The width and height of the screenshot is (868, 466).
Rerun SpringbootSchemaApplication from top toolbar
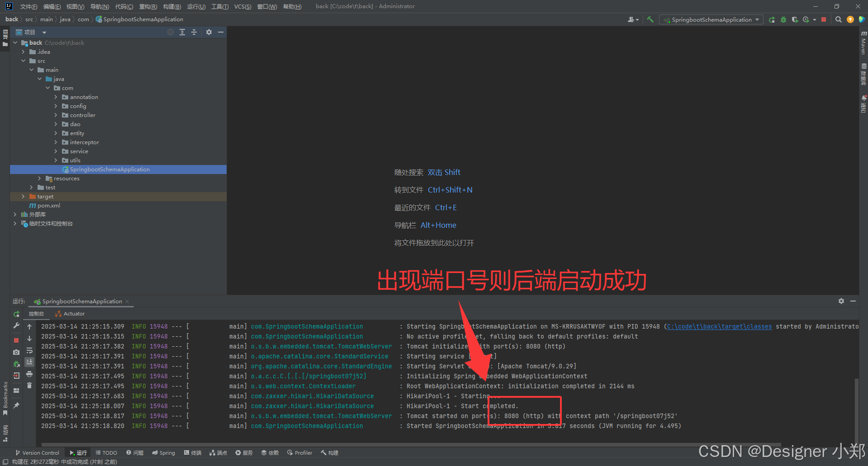click(x=772, y=19)
